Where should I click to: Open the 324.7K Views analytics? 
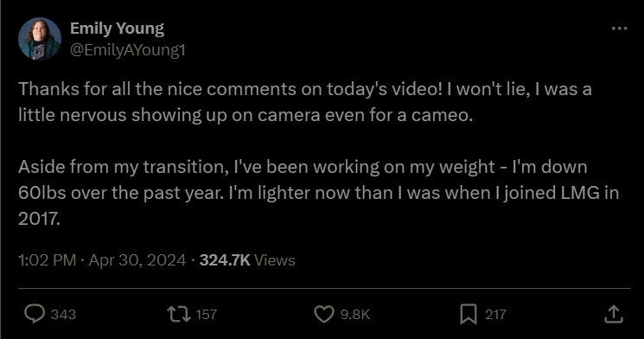point(247,260)
